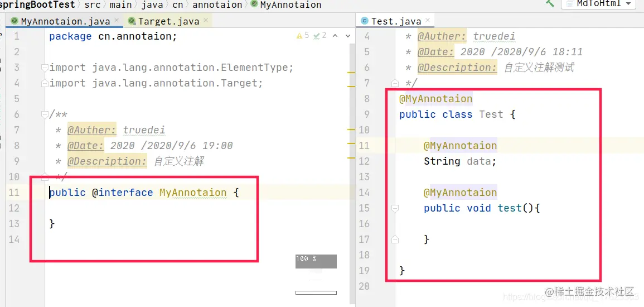The image size is (644, 307).
Task: Click the @MyAnnotaion annotation above test() method
Action: pos(461,193)
